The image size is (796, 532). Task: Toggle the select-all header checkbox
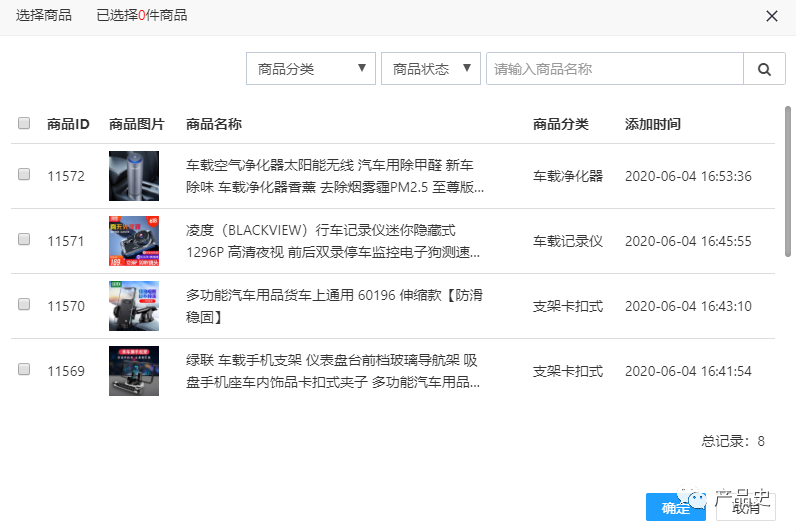tap(24, 124)
